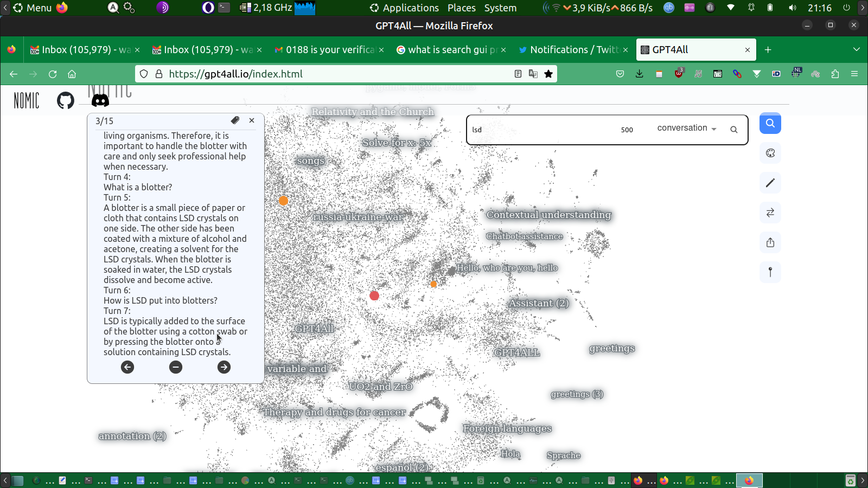This screenshot has height=488, width=868.
Task: Open the conversation field dropdown
Action: (687, 129)
